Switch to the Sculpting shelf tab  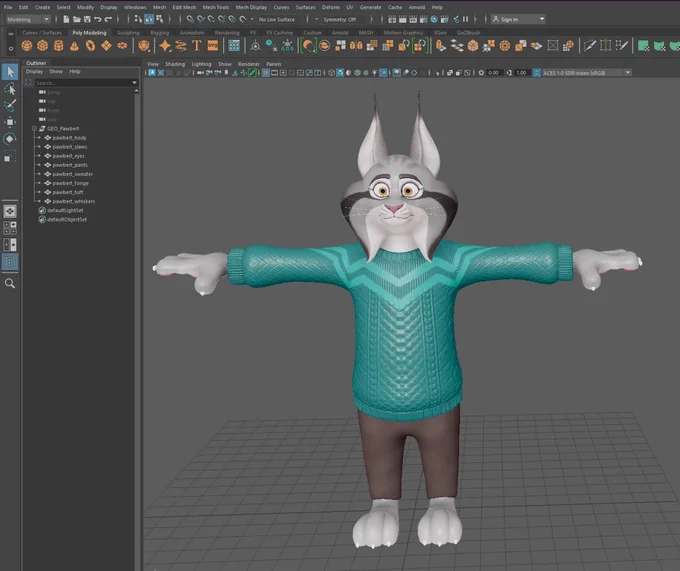click(x=128, y=33)
